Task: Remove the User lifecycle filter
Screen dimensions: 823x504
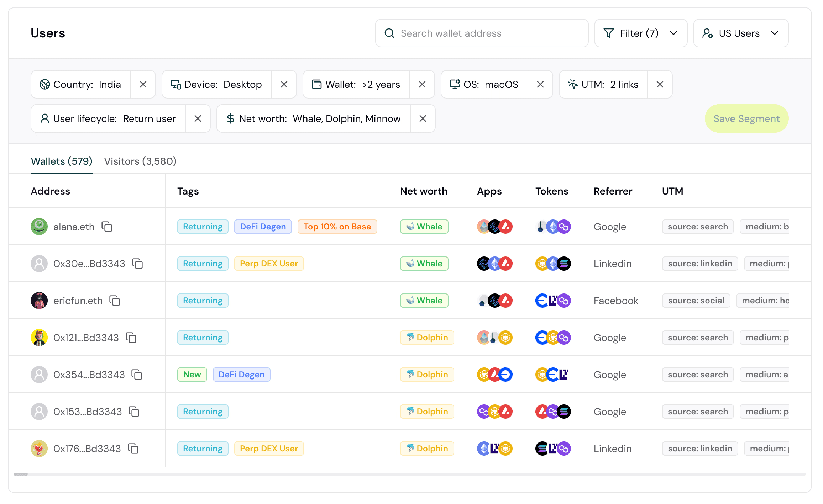Action: (x=198, y=118)
